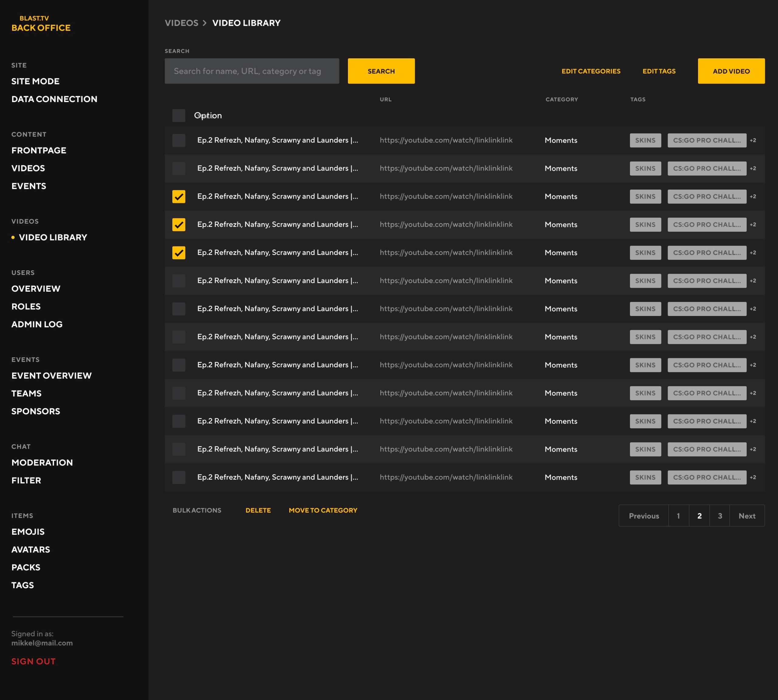The height and width of the screenshot is (700, 778).
Task: Delete selected videos via bulk action
Action: [x=258, y=510]
